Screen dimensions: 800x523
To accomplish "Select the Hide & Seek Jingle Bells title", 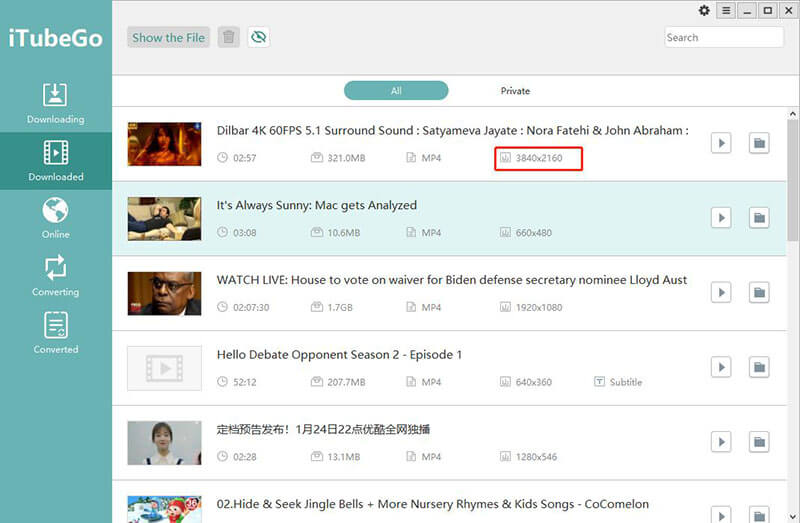I will [x=433, y=504].
